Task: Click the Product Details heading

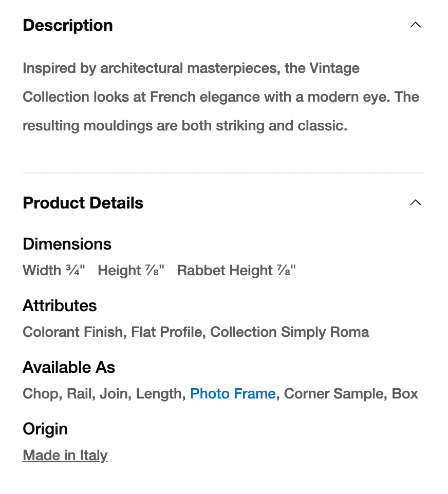Action: pos(83,203)
